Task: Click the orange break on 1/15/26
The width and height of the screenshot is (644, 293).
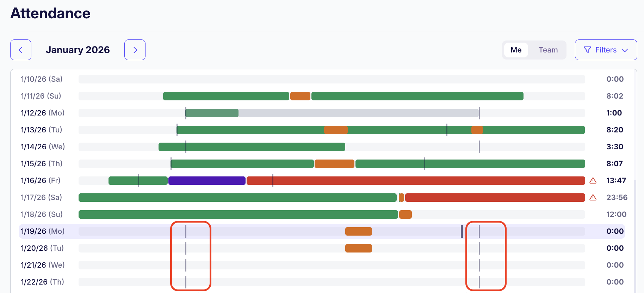Action: (334, 164)
